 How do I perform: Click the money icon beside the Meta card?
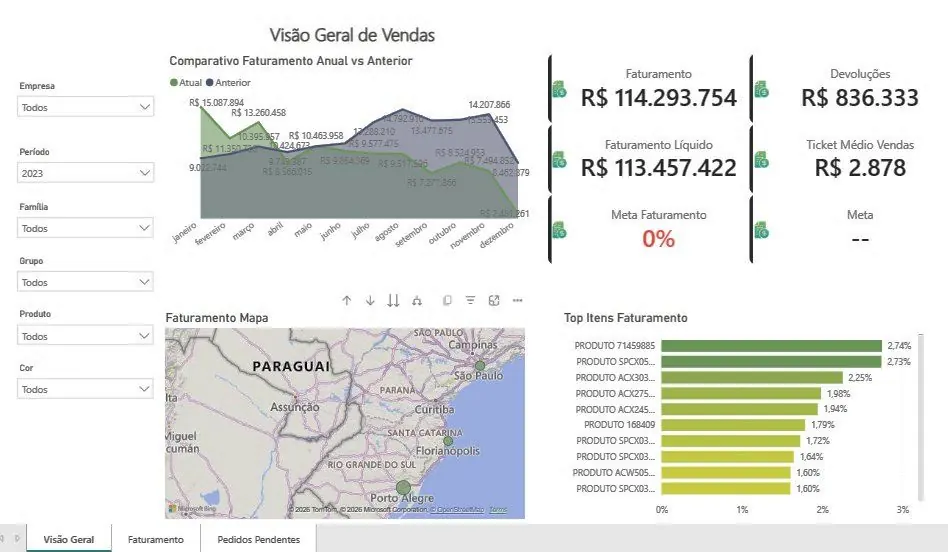[761, 230]
